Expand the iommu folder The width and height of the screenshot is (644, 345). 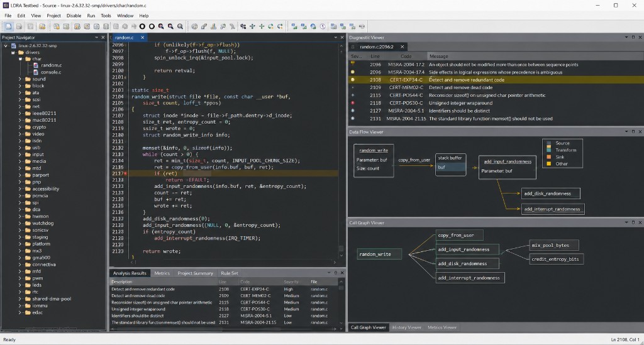pos(19,305)
